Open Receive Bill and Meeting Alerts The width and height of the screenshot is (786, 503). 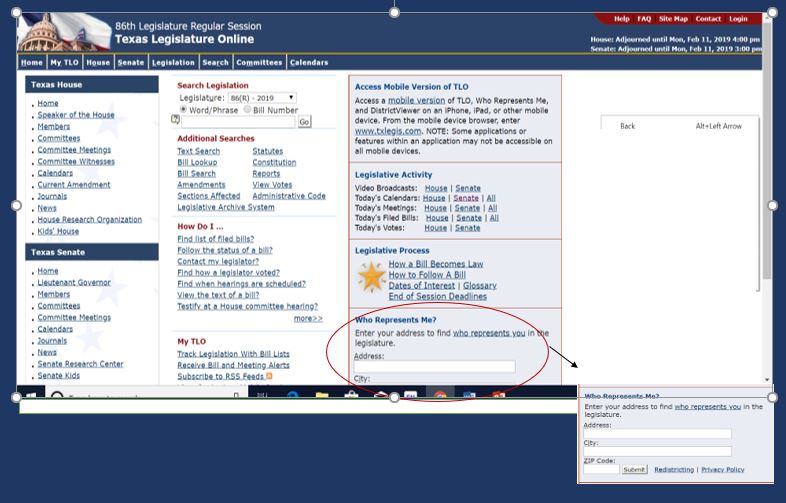[x=233, y=365]
